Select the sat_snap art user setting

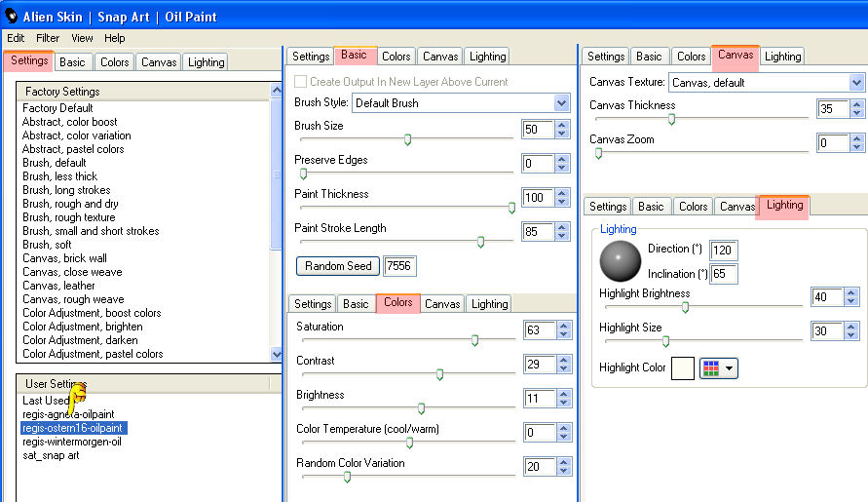pos(51,455)
